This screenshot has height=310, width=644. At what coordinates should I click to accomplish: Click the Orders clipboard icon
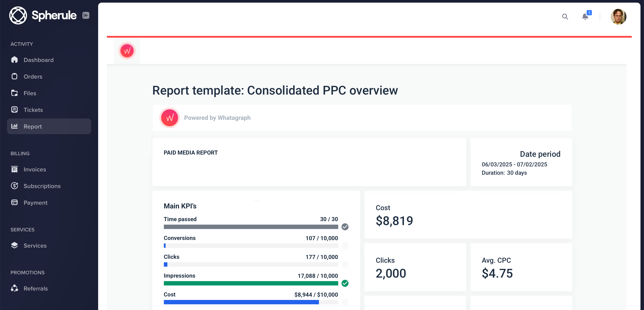pos(14,76)
